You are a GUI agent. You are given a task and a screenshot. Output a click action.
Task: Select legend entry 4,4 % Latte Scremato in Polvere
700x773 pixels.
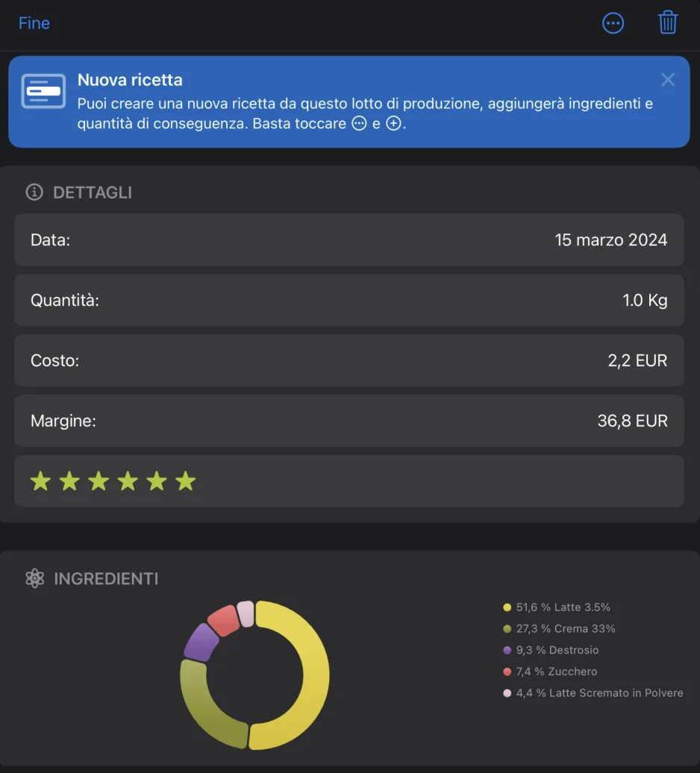[593, 693]
